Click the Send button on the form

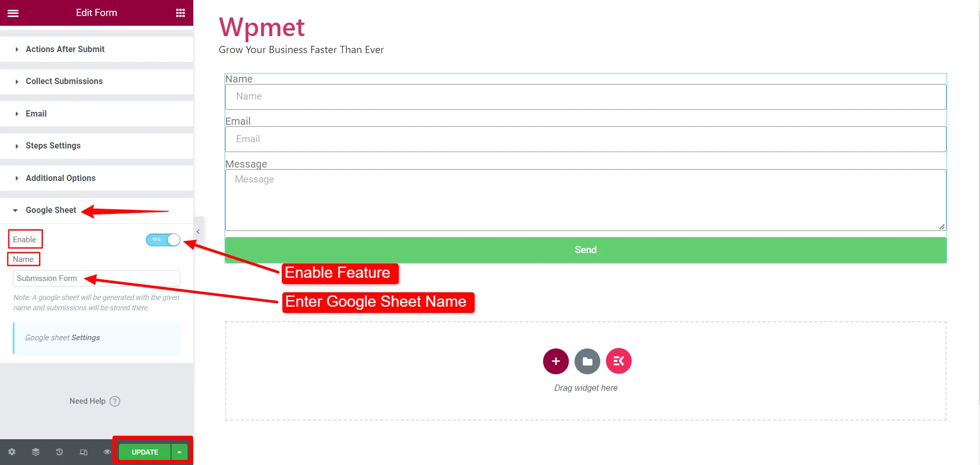[x=585, y=250]
